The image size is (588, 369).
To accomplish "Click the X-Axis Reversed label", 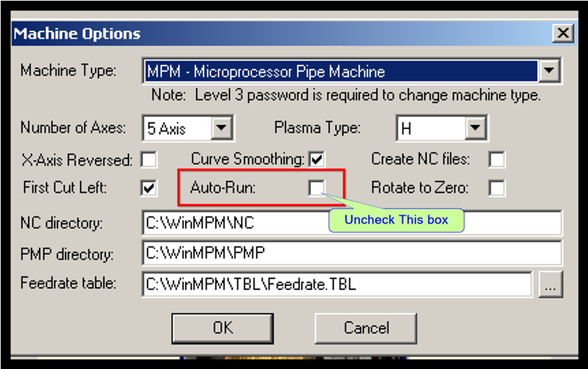I will [77, 160].
